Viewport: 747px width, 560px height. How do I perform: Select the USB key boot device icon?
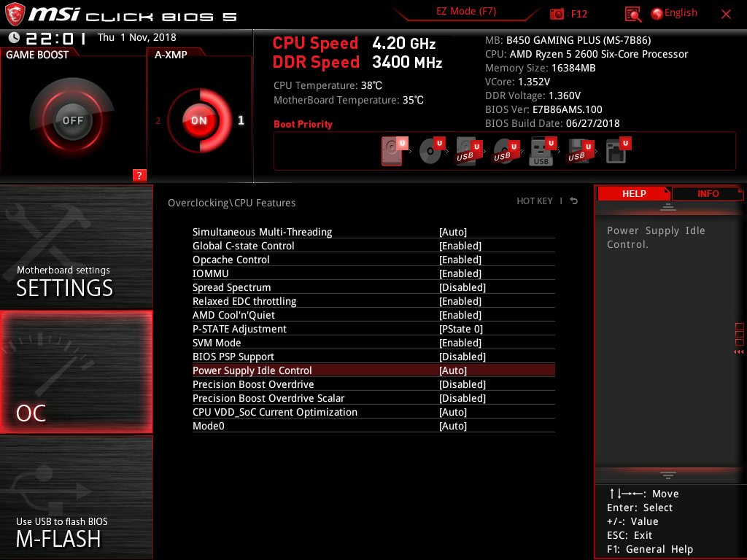coord(543,151)
